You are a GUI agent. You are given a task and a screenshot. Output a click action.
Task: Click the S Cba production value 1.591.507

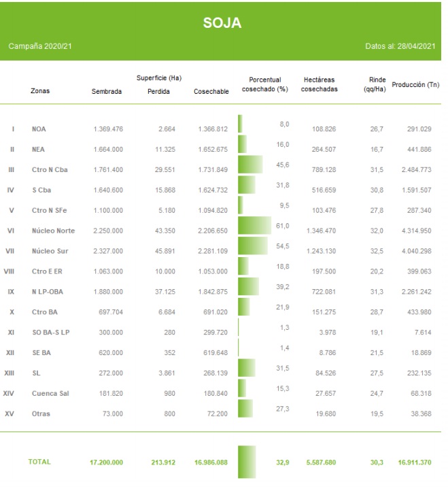tap(419, 190)
